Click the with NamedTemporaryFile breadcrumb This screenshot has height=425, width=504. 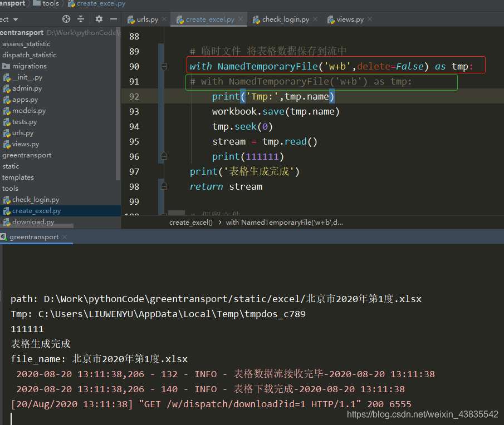tap(285, 223)
